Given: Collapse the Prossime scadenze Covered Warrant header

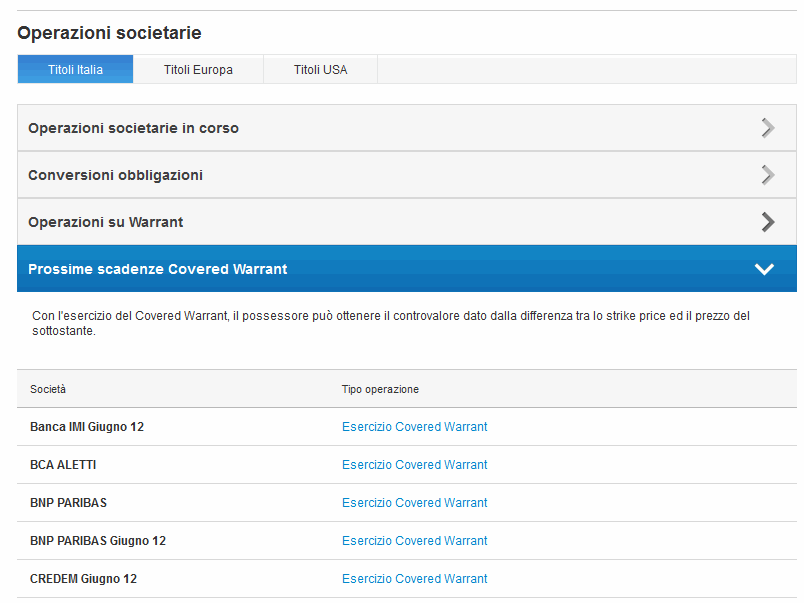Looking at the screenshot, I should tap(157, 269).
